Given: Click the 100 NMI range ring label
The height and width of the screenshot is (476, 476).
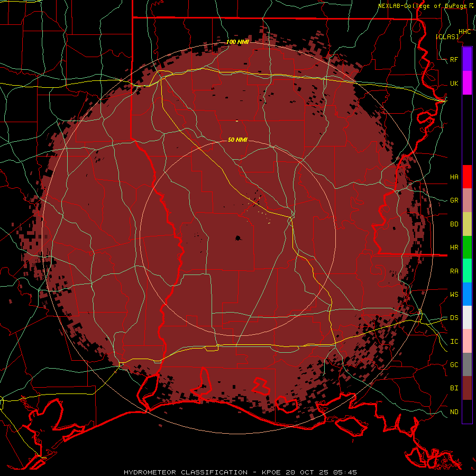Looking at the screenshot, I should pos(237,42).
